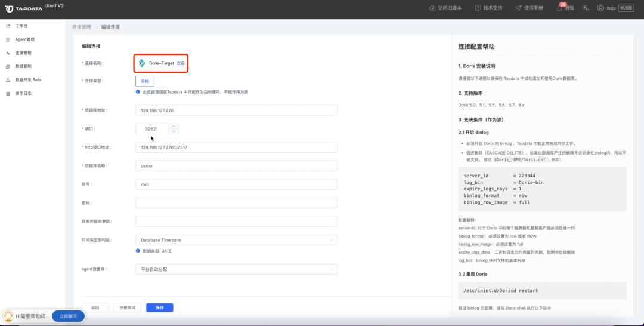Screen dimensions: 644x326
Task: Click info icon next to 影响类型: DATE
Action: pyautogui.click(x=138, y=251)
